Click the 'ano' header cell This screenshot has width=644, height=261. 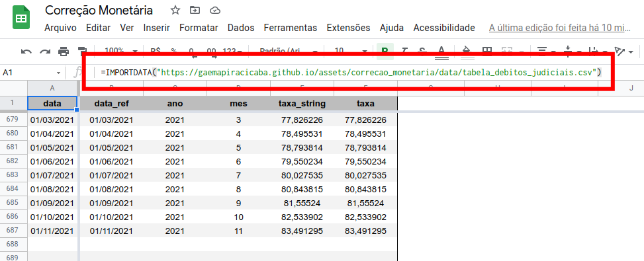pyautogui.click(x=175, y=103)
